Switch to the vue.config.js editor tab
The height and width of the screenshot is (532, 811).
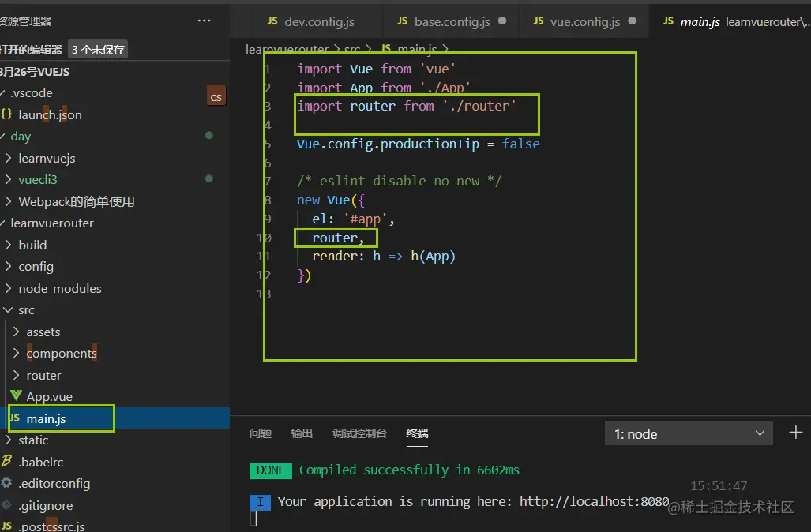(x=584, y=21)
